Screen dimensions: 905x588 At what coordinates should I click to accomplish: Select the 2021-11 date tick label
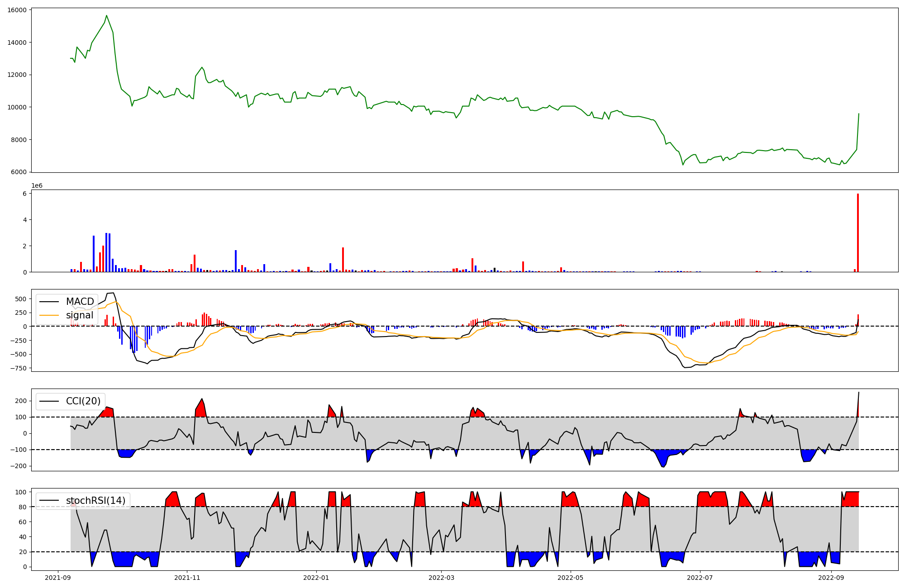click(187, 578)
